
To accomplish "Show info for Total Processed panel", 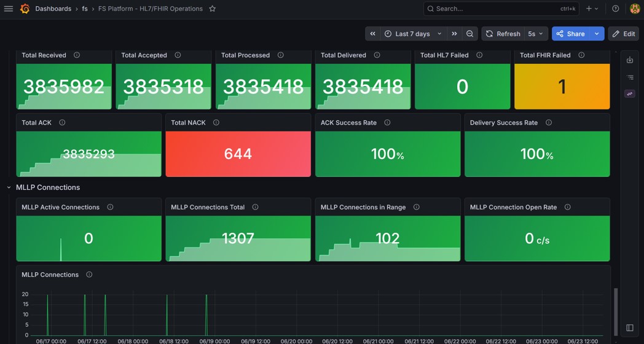I will [x=280, y=55].
